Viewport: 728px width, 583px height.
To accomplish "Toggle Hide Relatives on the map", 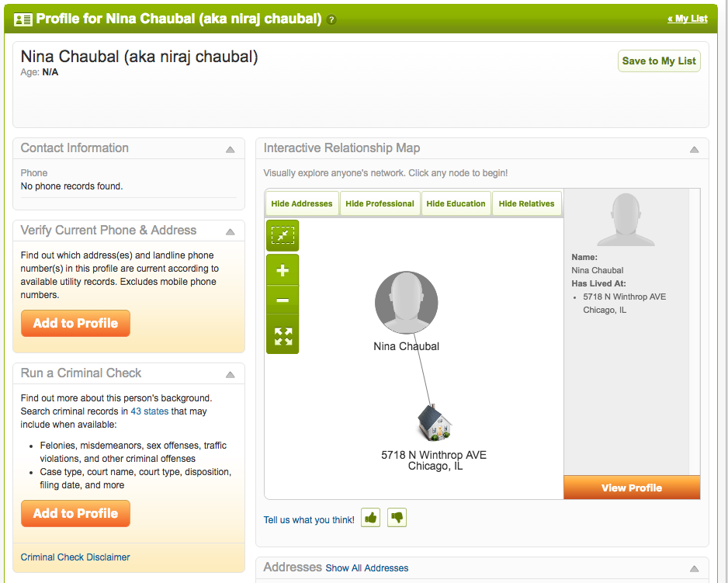I will (526, 203).
